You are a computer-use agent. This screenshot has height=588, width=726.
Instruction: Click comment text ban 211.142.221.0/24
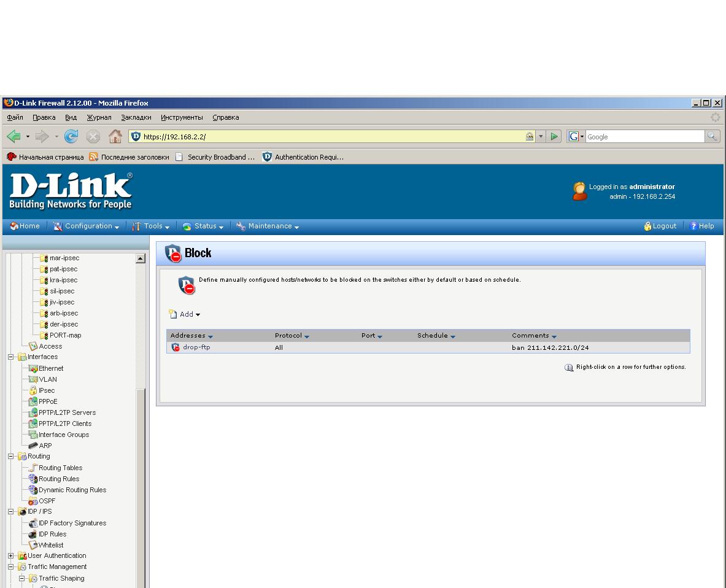(550, 348)
